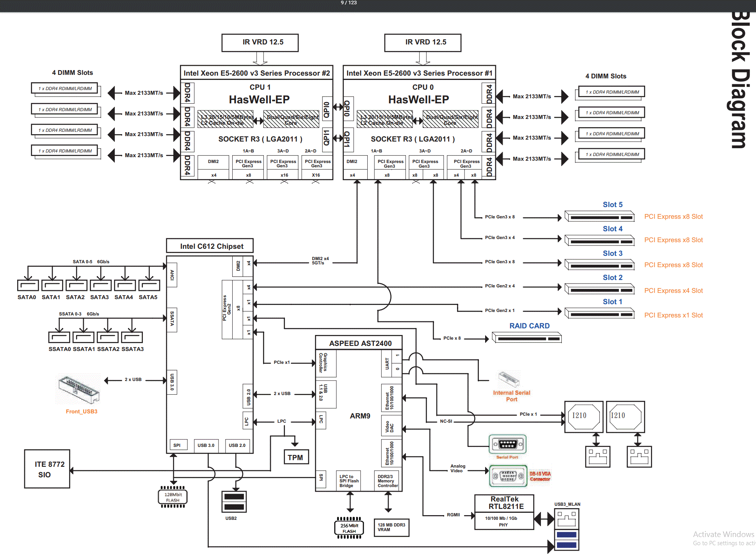
Task: Click the ASPEED AST2400 title
Action: coord(359,343)
